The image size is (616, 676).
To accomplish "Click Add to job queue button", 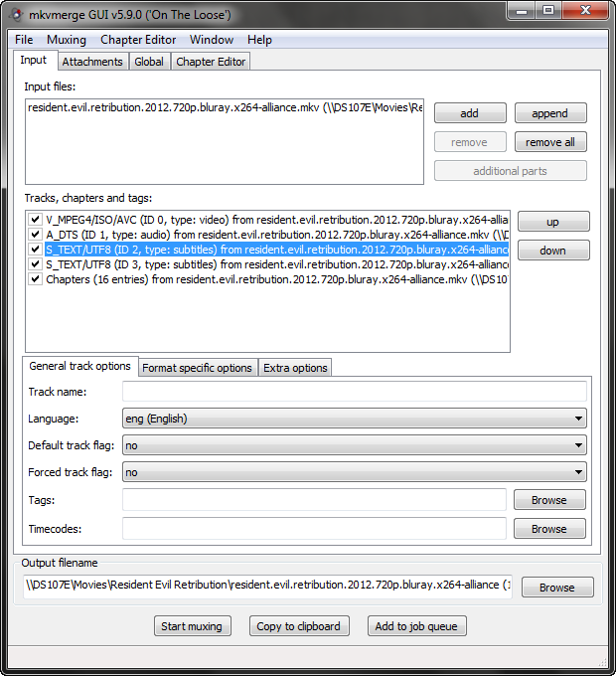I will (416, 626).
